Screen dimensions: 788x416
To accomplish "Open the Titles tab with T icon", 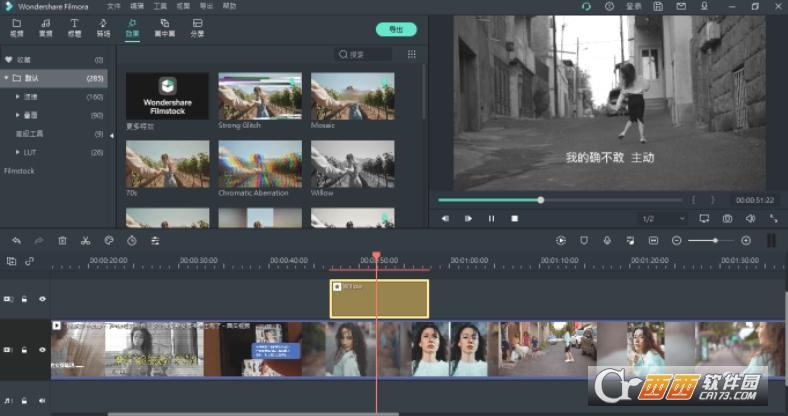I will (74, 28).
